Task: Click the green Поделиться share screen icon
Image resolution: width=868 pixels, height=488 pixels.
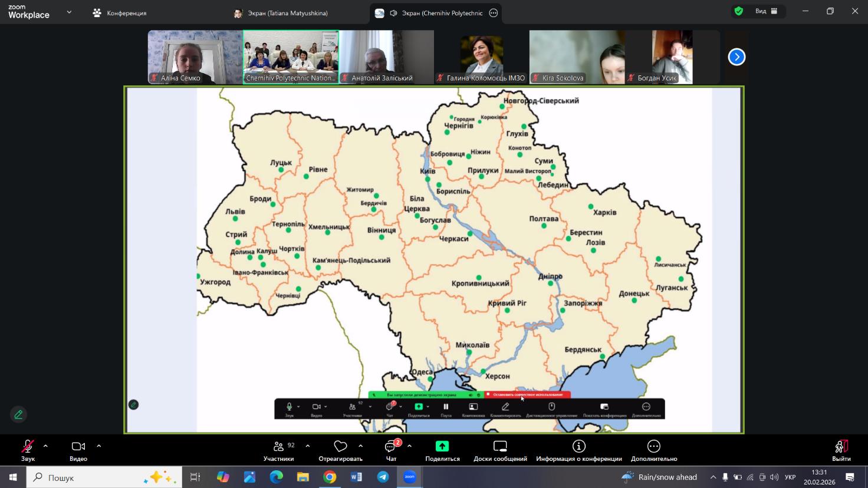Action: click(x=442, y=446)
